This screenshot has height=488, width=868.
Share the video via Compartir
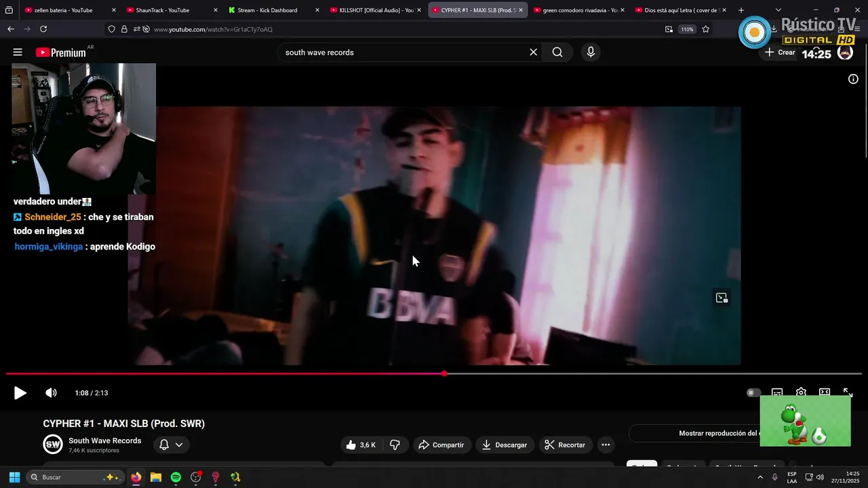tap(442, 445)
